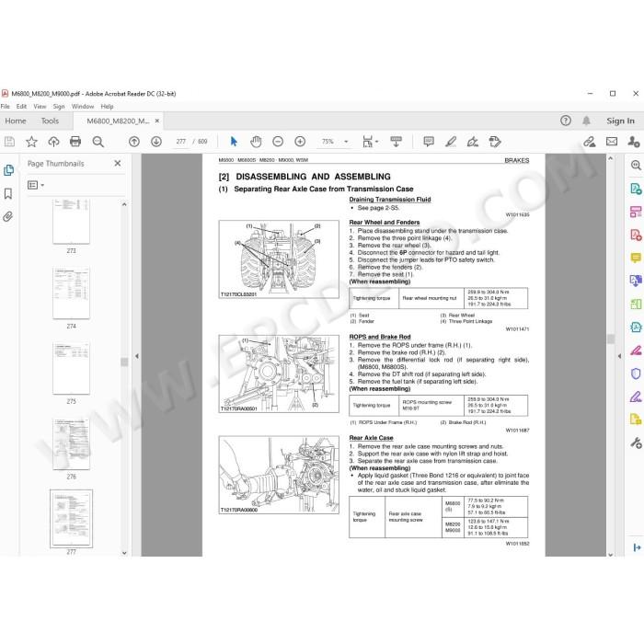Select page 273 thumbnail
This screenshot has width=644, height=644.
coord(71,223)
